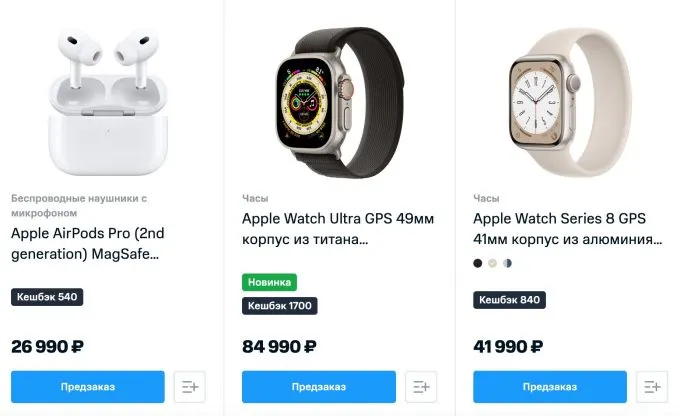Open Apple Watch Series 8 GPS title link
The height and width of the screenshot is (416, 680).
(568, 229)
